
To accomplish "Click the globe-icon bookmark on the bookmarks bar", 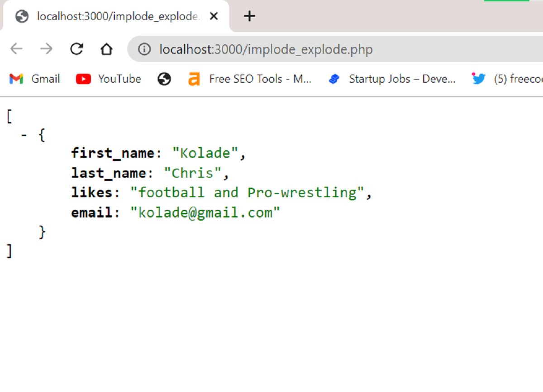I will [164, 79].
